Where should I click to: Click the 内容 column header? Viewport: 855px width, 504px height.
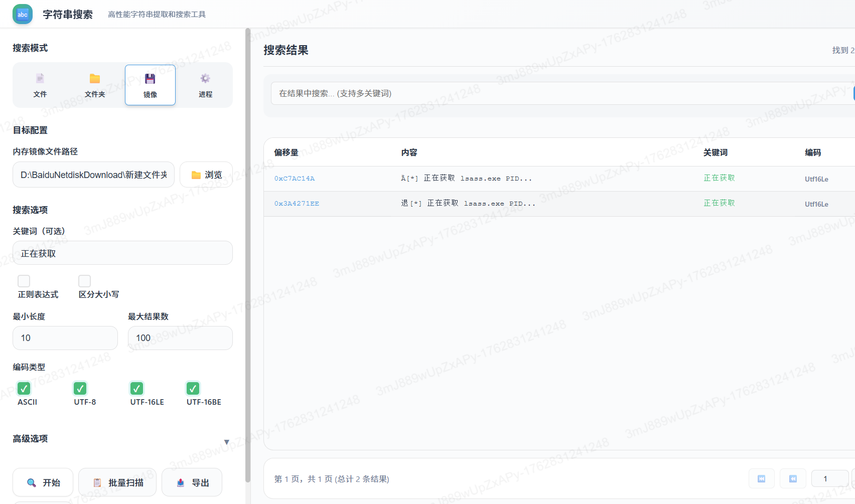pos(409,152)
